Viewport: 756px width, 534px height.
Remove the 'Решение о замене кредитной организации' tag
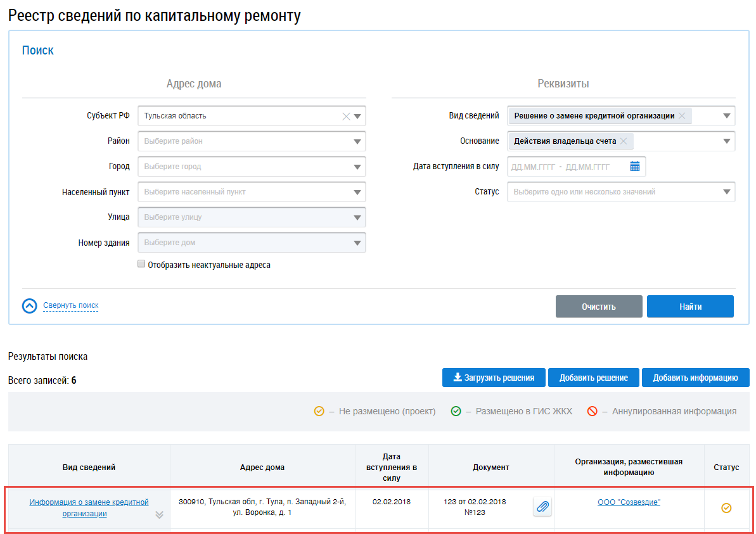[682, 116]
